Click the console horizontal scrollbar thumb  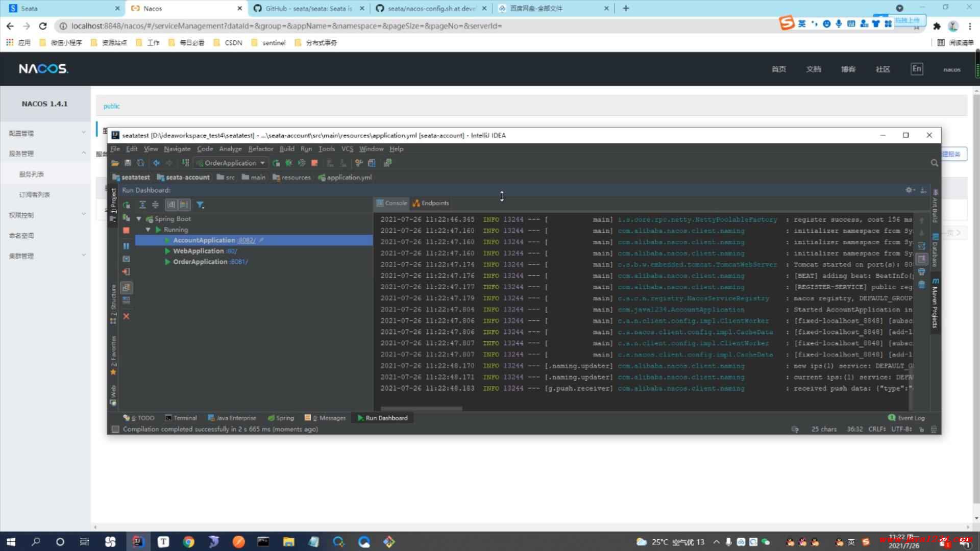(x=422, y=409)
